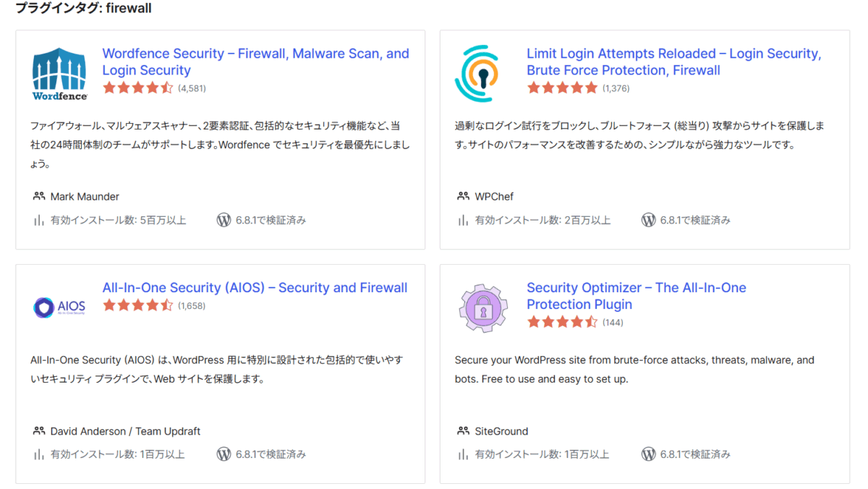Viewport: 868px width, 489px height.
Task: Open Limit Login Attempts Reloaded title link
Action: 674,61
